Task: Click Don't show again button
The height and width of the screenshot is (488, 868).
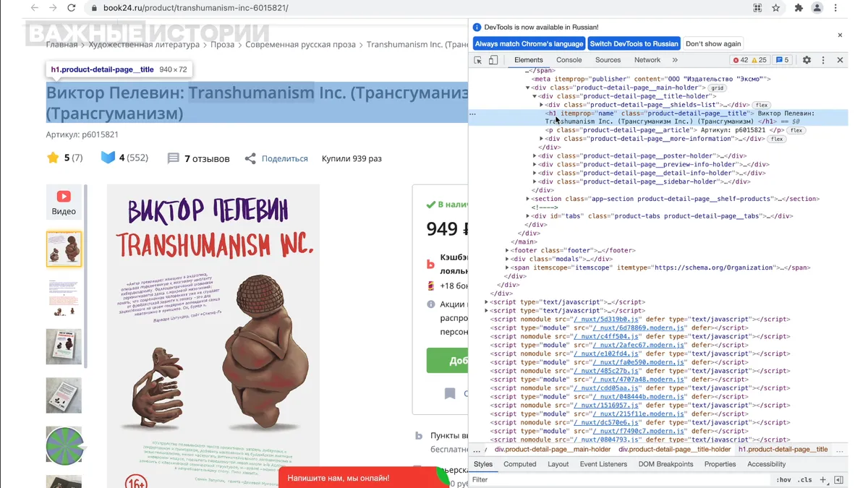Action: 713,43
